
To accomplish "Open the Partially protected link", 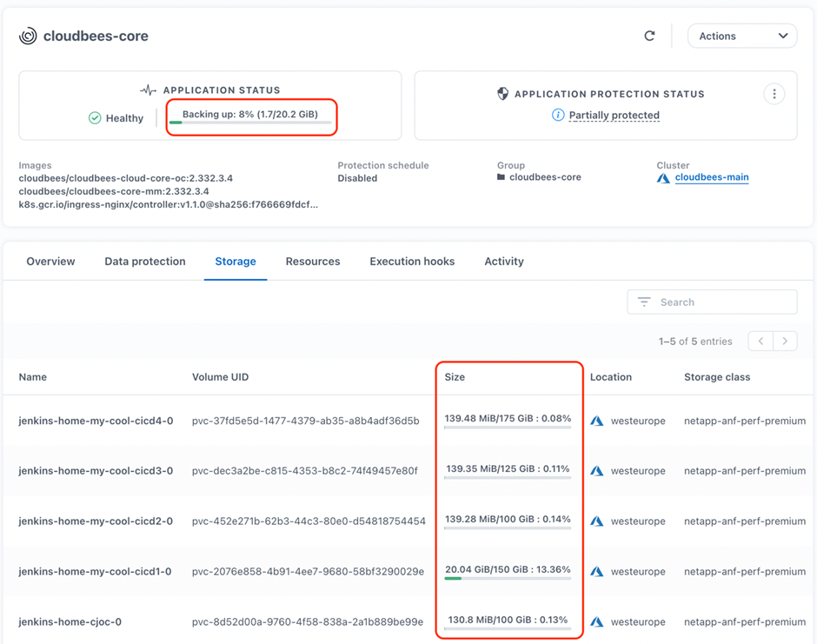I will pyautogui.click(x=614, y=115).
